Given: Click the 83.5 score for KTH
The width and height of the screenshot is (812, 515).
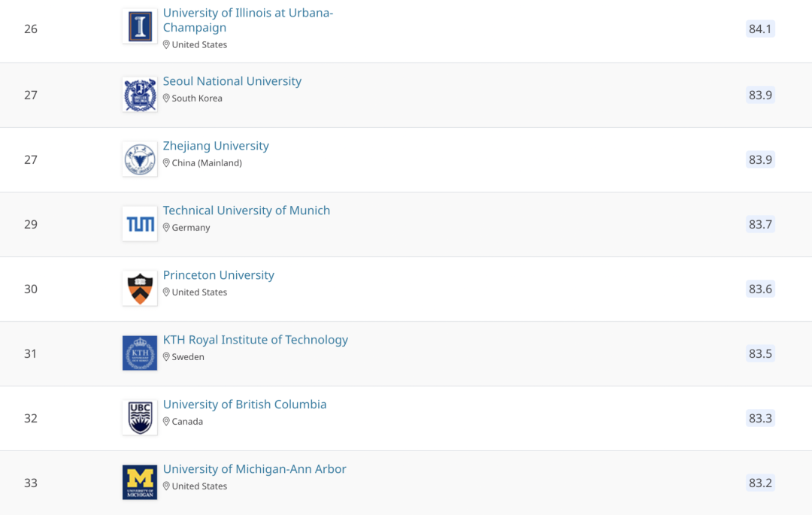Looking at the screenshot, I should (760, 353).
